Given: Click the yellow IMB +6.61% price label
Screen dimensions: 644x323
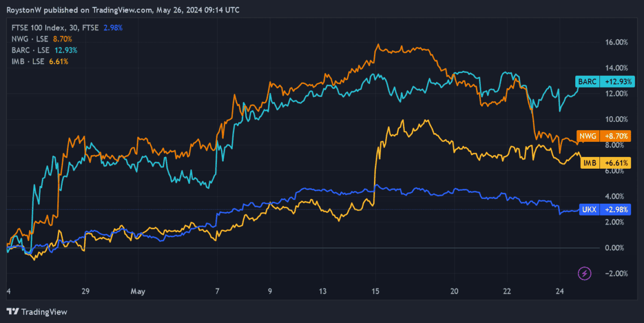Looking at the screenshot, I should [x=605, y=162].
